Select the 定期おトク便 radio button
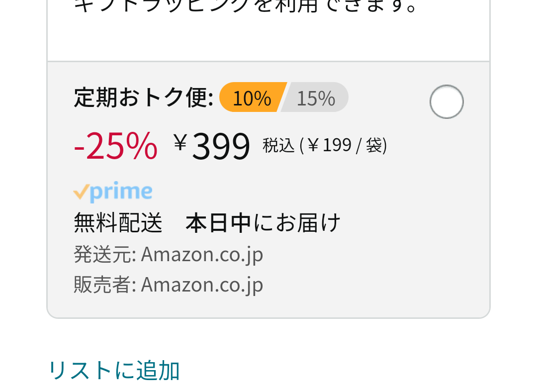 pyautogui.click(x=447, y=102)
